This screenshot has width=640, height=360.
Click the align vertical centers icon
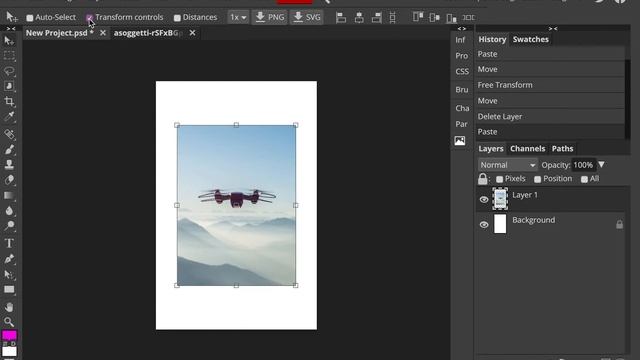pyautogui.click(x=434, y=18)
